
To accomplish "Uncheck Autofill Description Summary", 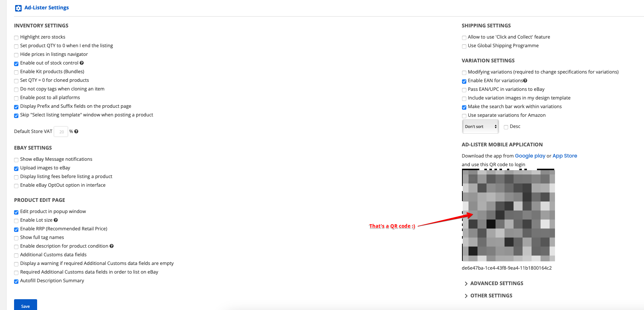I will pos(16,281).
